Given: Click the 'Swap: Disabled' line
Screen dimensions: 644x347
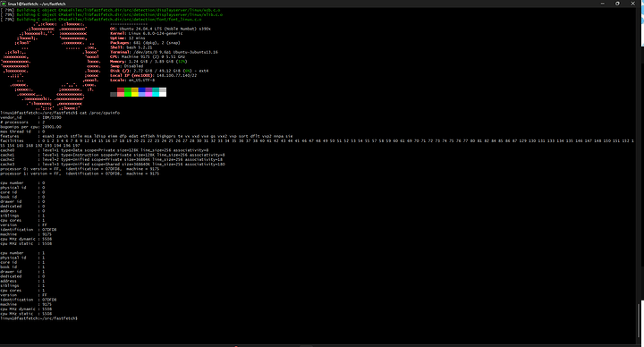Looking at the screenshot, I should coord(126,65).
